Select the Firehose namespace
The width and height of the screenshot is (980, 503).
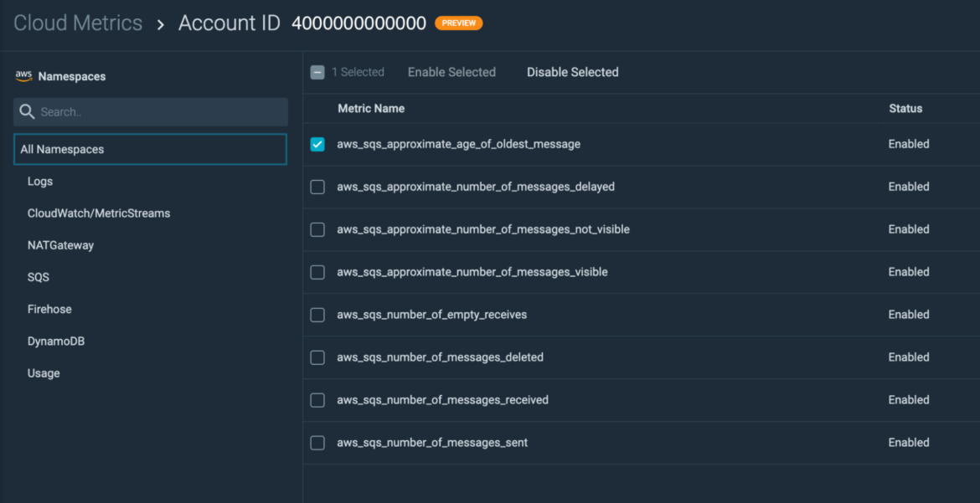49,310
